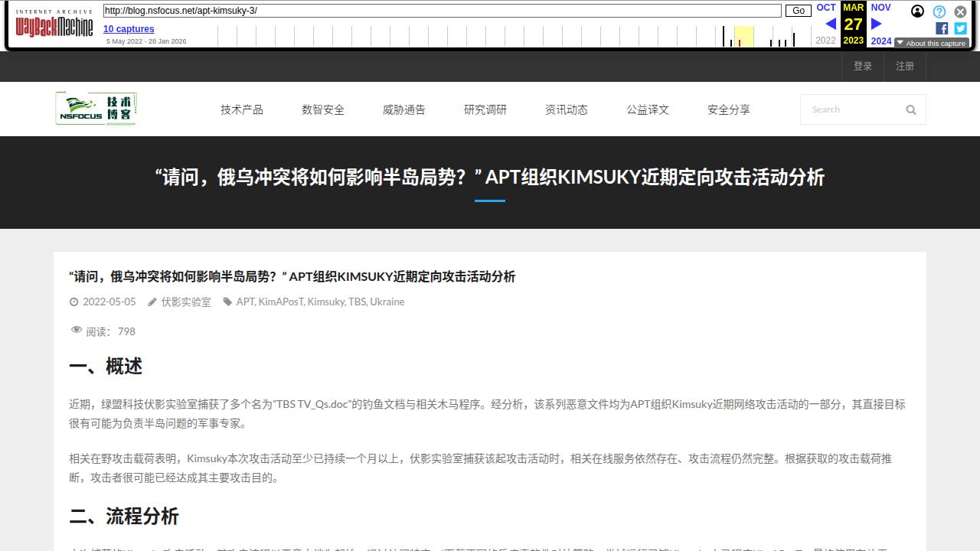Click 登录 login link

(x=863, y=66)
